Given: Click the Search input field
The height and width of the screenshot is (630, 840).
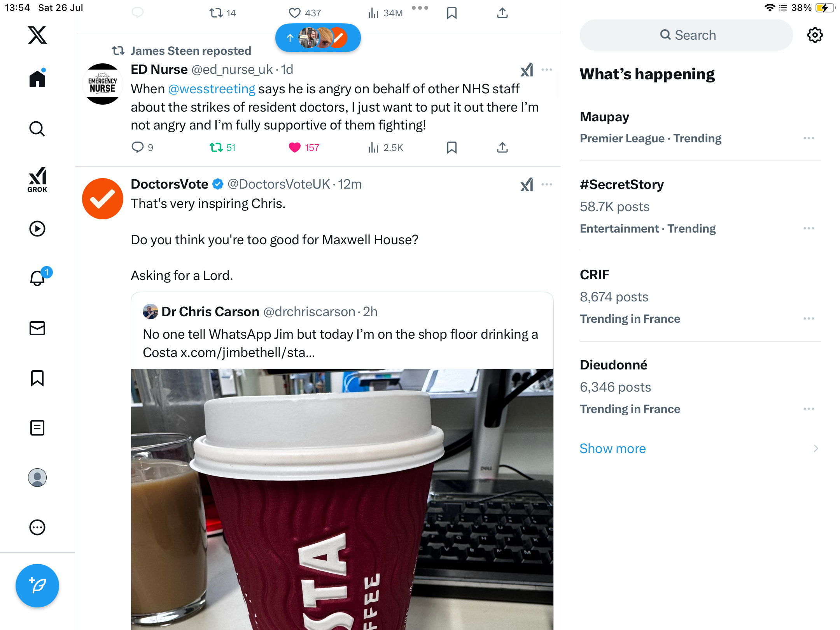Looking at the screenshot, I should (686, 35).
